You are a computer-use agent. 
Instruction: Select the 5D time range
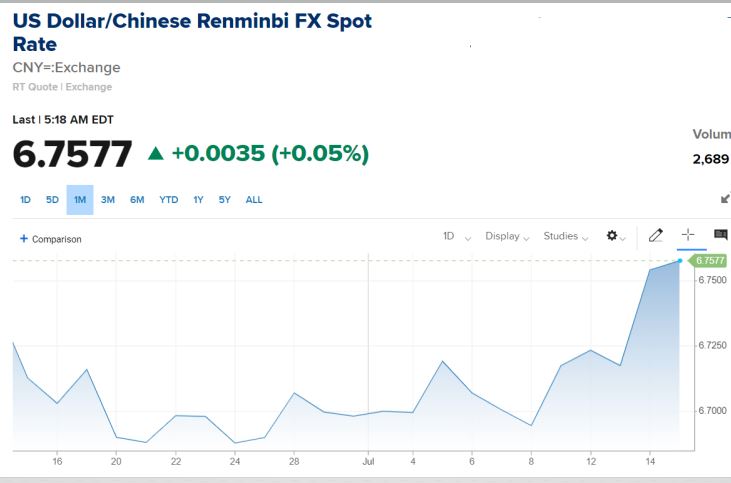(52, 200)
